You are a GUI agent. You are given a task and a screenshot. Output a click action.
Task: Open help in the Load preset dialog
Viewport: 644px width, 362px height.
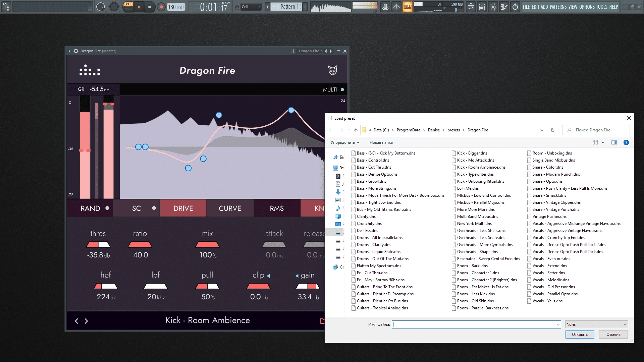626,142
